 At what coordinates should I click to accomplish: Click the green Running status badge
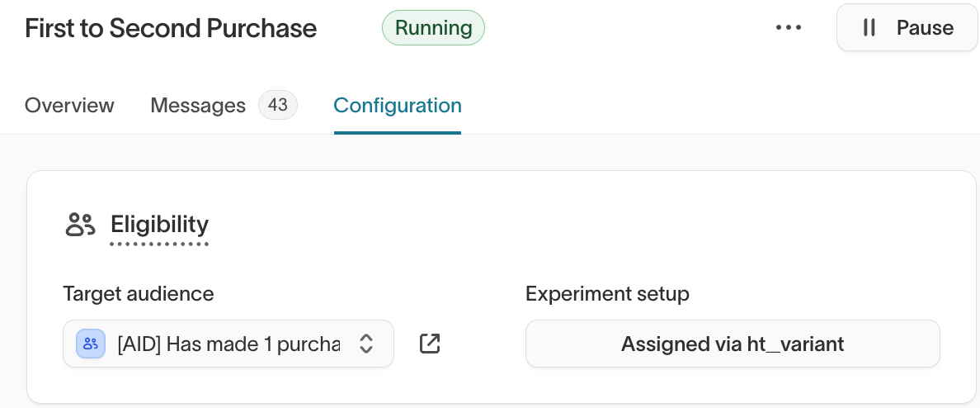coord(433,28)
